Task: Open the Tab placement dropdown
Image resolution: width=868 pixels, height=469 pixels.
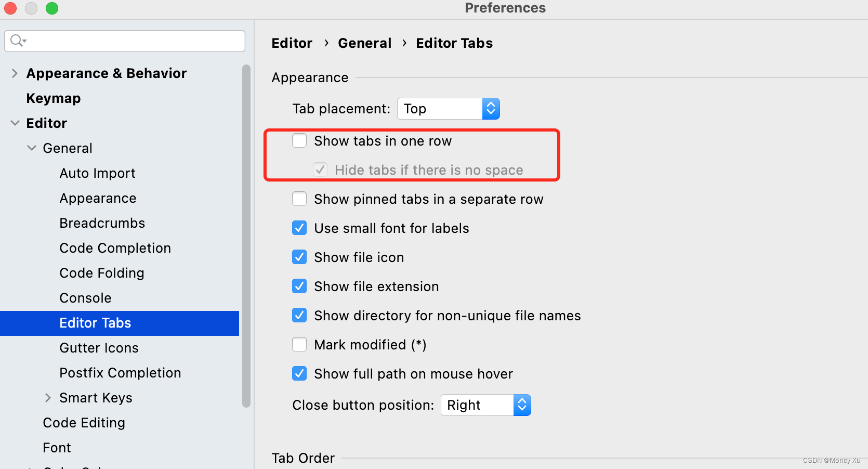Action: click(x=448, y=109)
